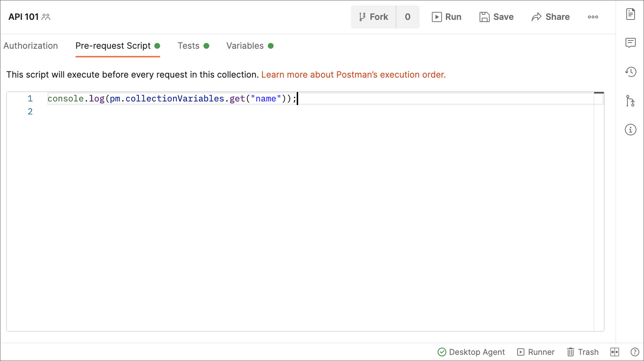Image resolution: width=644 pixels, height=361 pixels.
Task: Open the Collection Runner from the status bar
Action: pyautogui.click(x=536, y=352)
